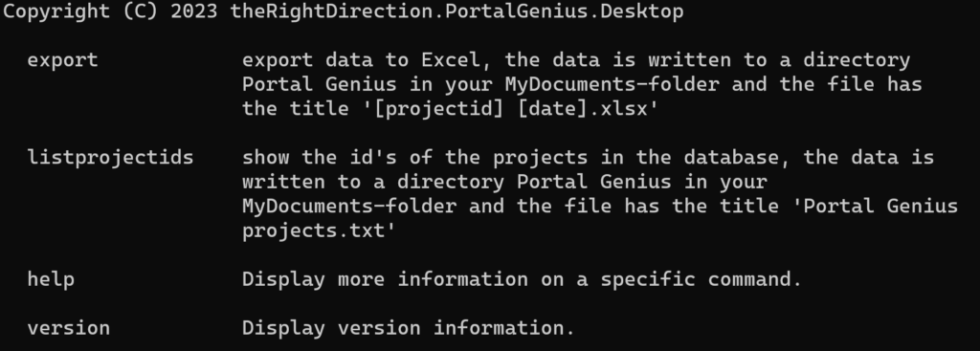Click 'written to a directory Portal Genius' line
Image resolution: width=980 pixels, height=351 pixels.
457,182
